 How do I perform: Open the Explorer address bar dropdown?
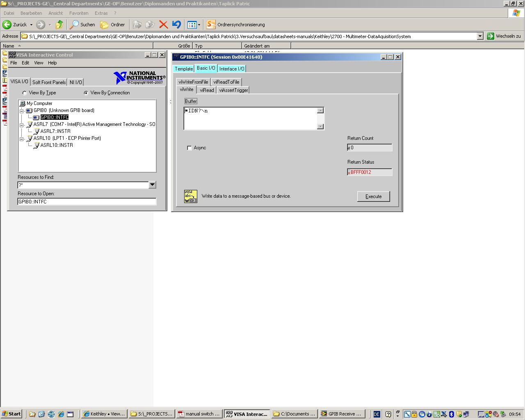(480, 36)
